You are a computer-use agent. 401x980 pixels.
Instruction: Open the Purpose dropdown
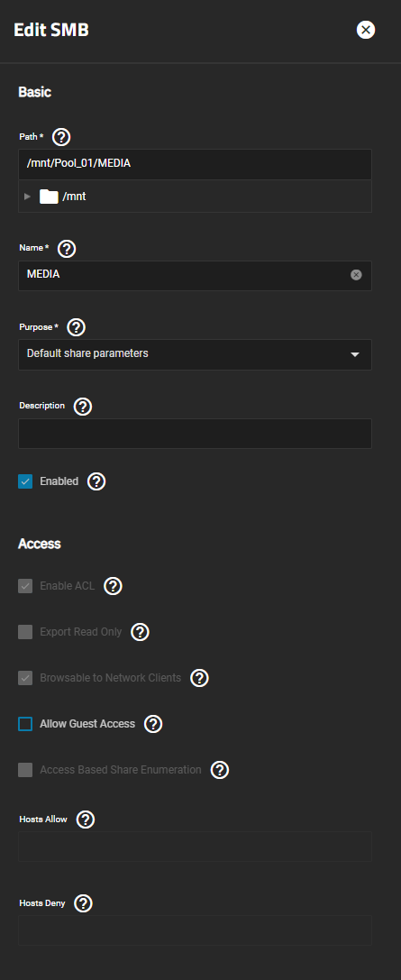(195, 353)
